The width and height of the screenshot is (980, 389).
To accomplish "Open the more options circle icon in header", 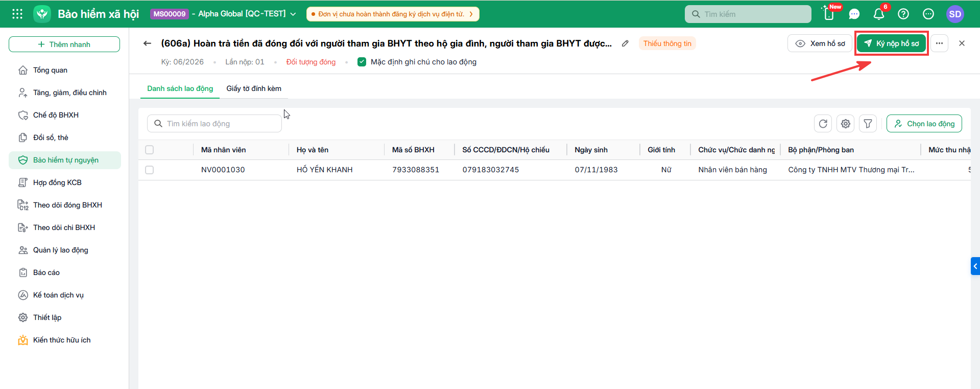I will 928,14.
